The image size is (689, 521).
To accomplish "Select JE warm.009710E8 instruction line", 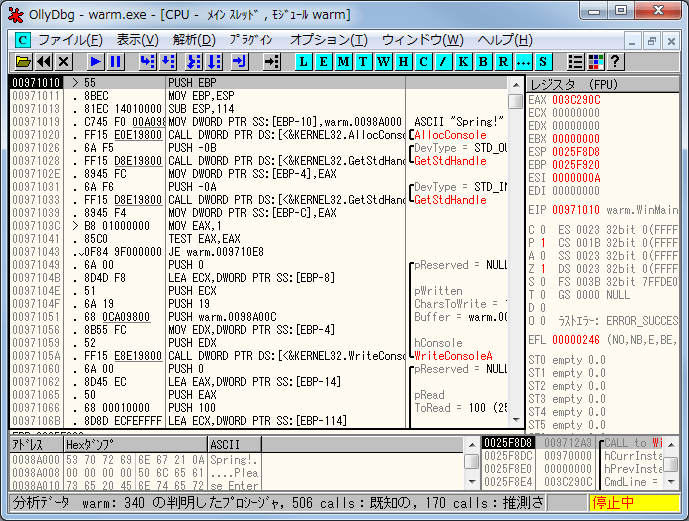I will click(x=258, y=252).
